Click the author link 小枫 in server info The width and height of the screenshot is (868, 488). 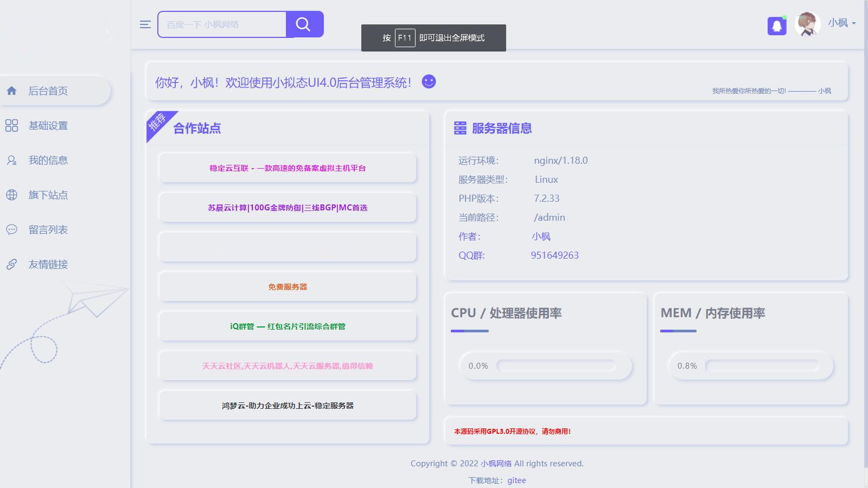[541, 236]
